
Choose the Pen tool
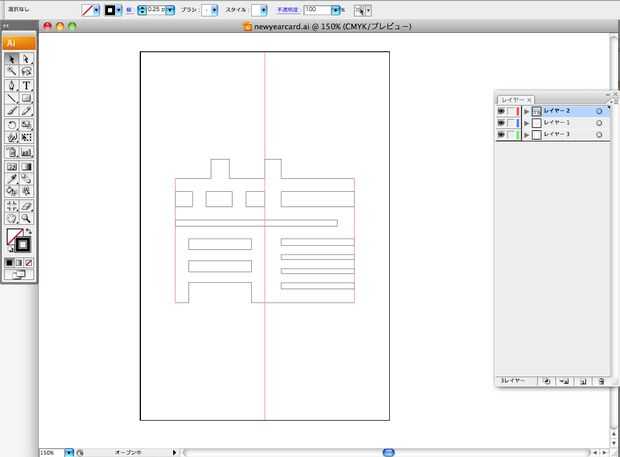(x=12, y=85)
